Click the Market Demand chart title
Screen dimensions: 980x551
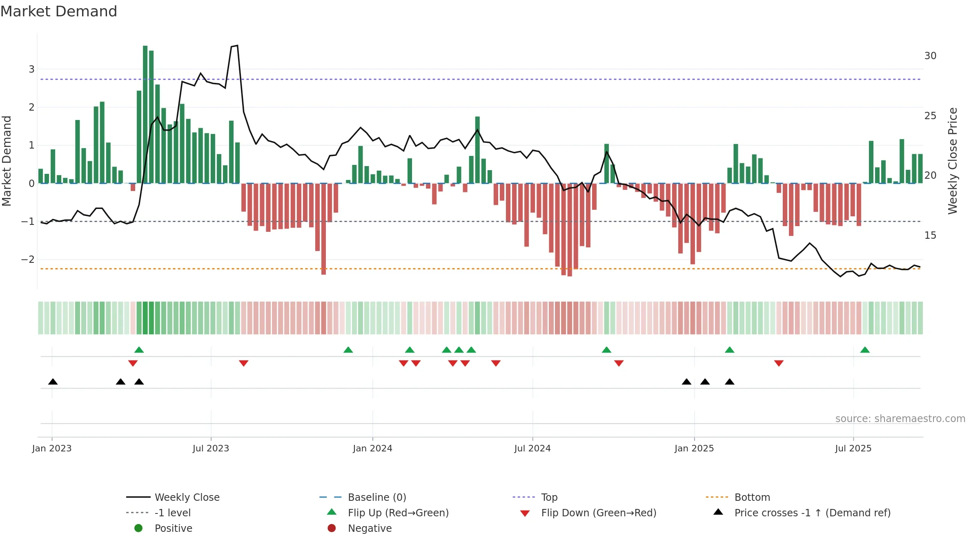point(59,11)
